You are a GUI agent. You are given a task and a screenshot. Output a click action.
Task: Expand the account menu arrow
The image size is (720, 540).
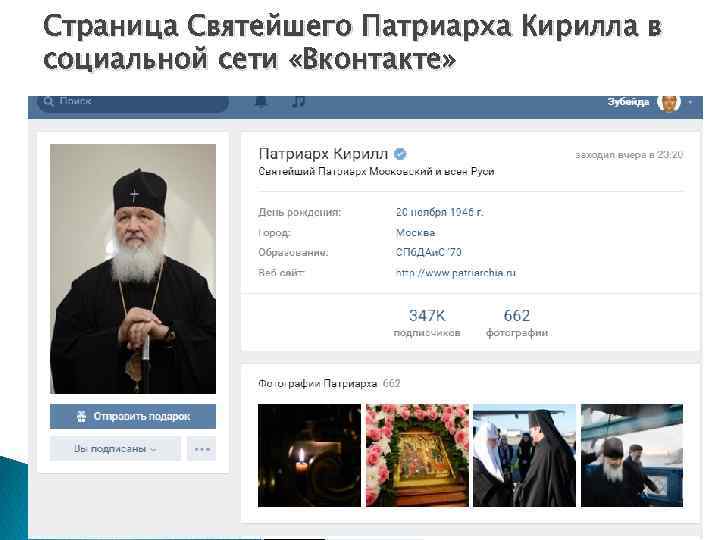coord(690,102)
